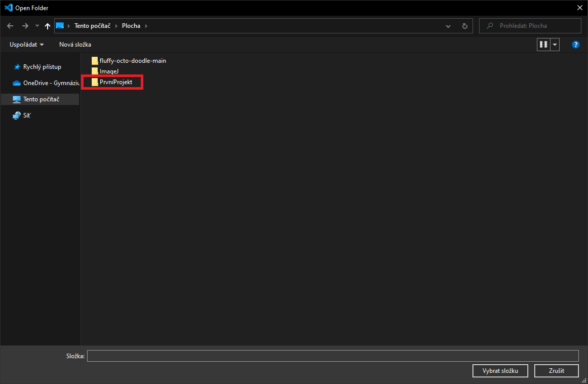
Task: Click the Back navigation arrow
Action: point(10,25)
